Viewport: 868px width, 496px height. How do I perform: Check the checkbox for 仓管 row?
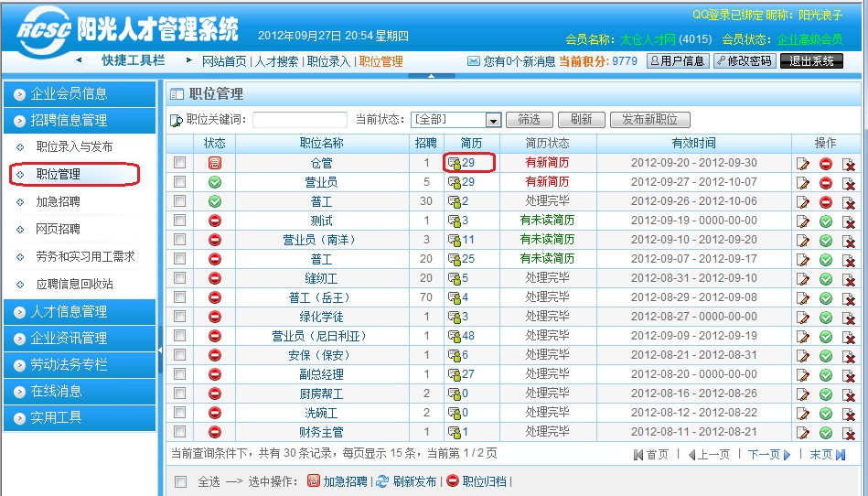click(180, 163)
